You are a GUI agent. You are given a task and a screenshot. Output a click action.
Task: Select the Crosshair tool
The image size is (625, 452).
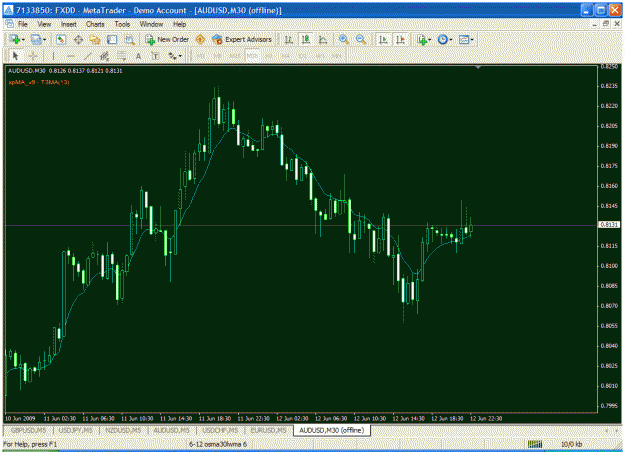(x=33, y=56)
